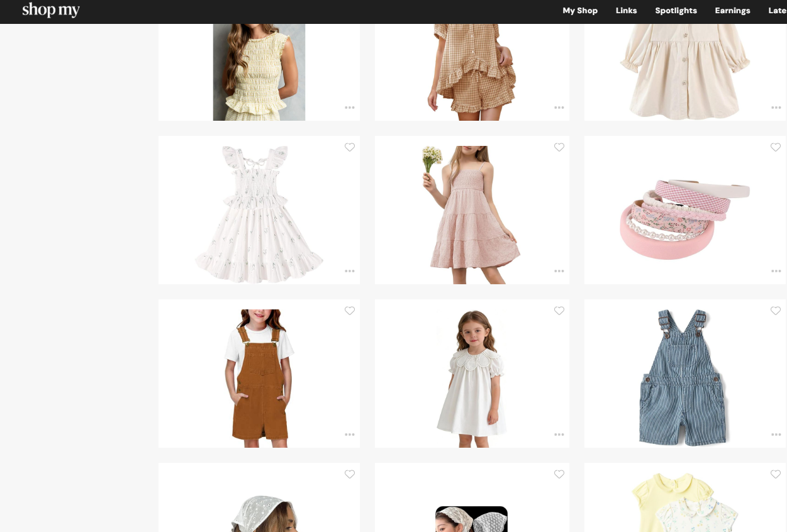Screen dimensions: 787x532
Task: Favorite the brown corduroy overalls
Action: (x=350, y=311)
